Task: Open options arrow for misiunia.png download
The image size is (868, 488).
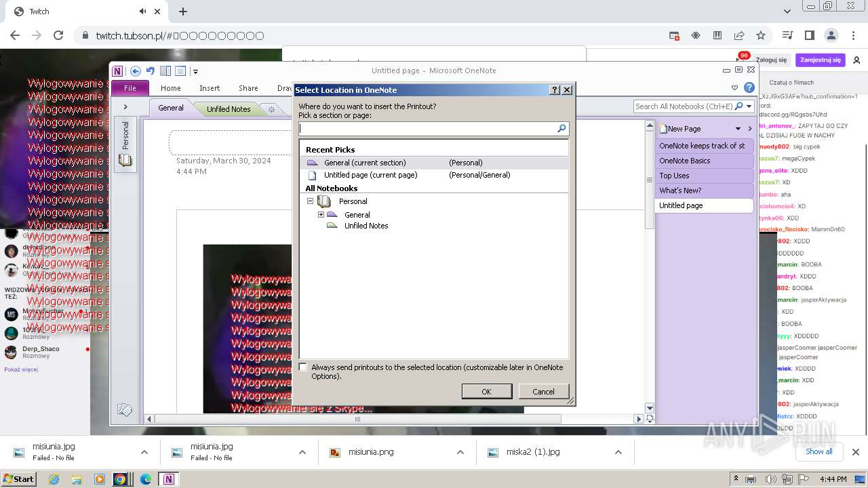Action: [460, 452]
